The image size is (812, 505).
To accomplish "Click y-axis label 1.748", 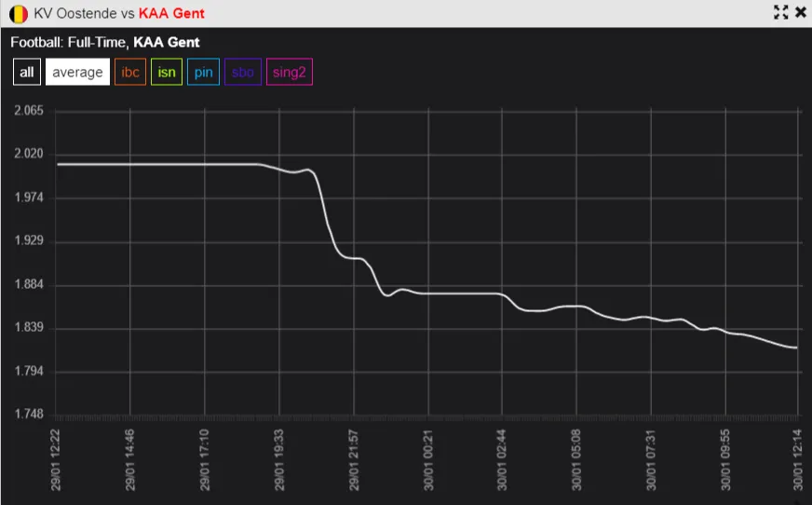I will 29,415.
